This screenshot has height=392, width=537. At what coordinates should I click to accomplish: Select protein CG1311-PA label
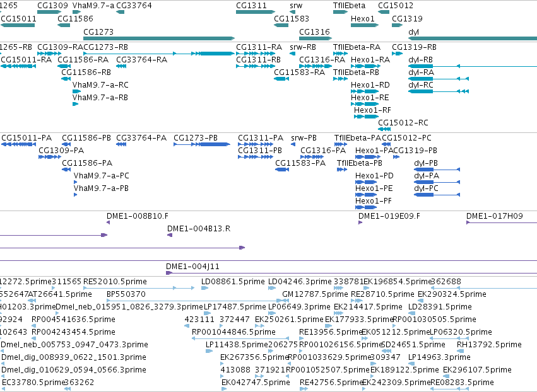click(x=260, y=138)
